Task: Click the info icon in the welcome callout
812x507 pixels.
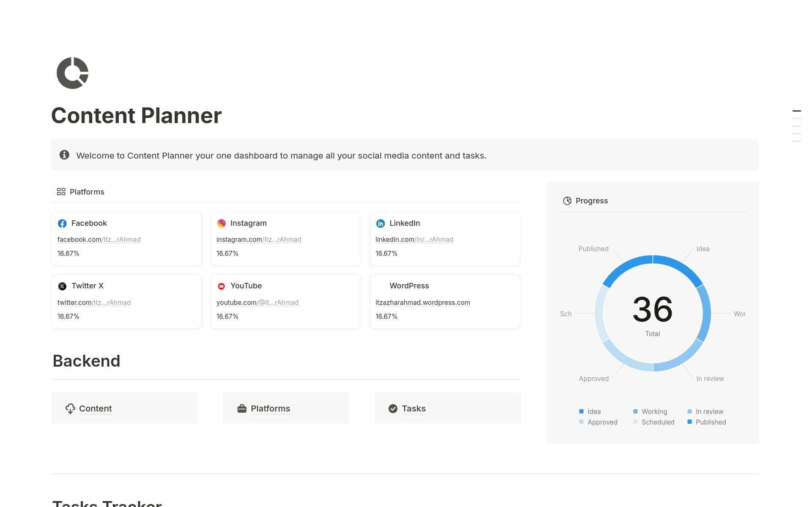Action: click(65, 155)
